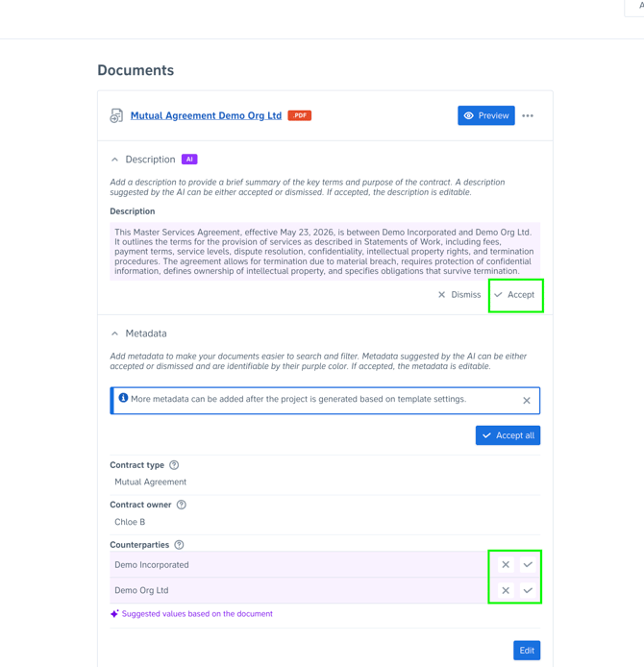Reject Demo Org Ltd counterparty suggestion
Image resolution: width=644 pixels, height=667 pixels.
(x=506, y=590)
